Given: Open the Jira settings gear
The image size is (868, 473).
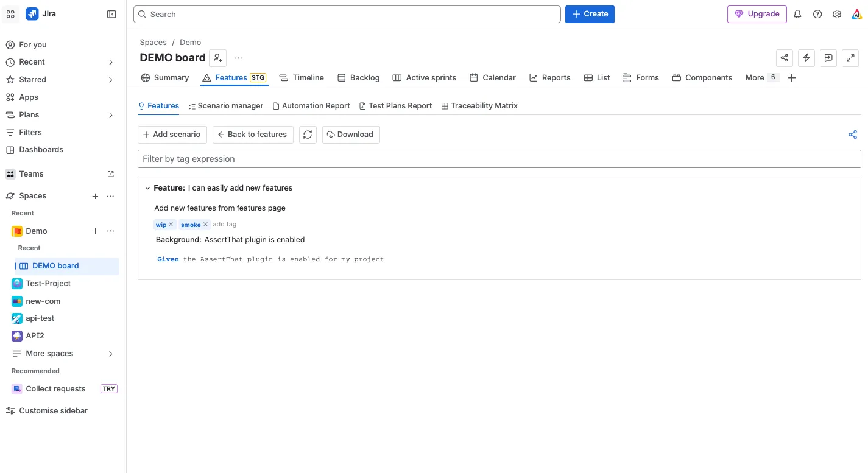Looking at the screenshot, I should [837, 14].
